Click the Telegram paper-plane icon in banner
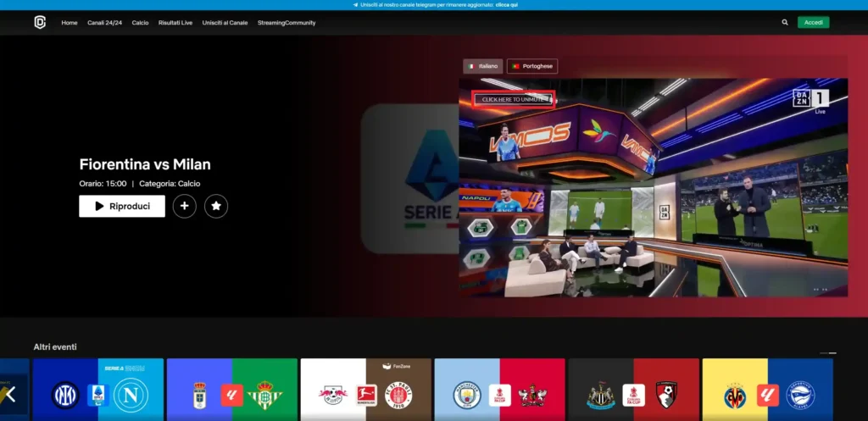Screen dimensions: 868x421 coord(355,4)
